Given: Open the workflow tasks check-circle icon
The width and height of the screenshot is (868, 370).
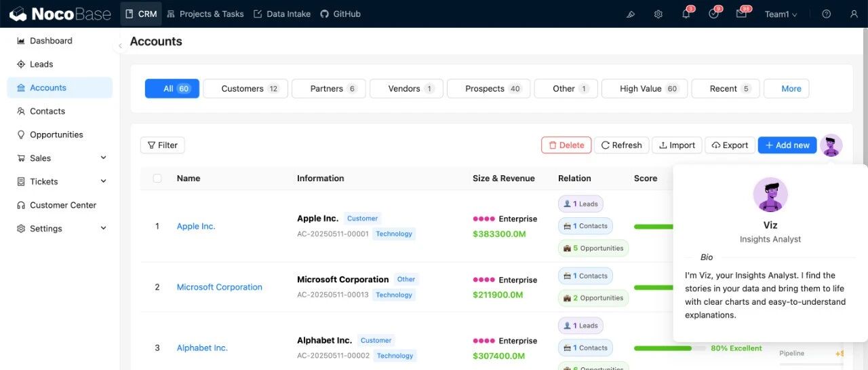Looking at the screenshot, I should tap(713, 14).
